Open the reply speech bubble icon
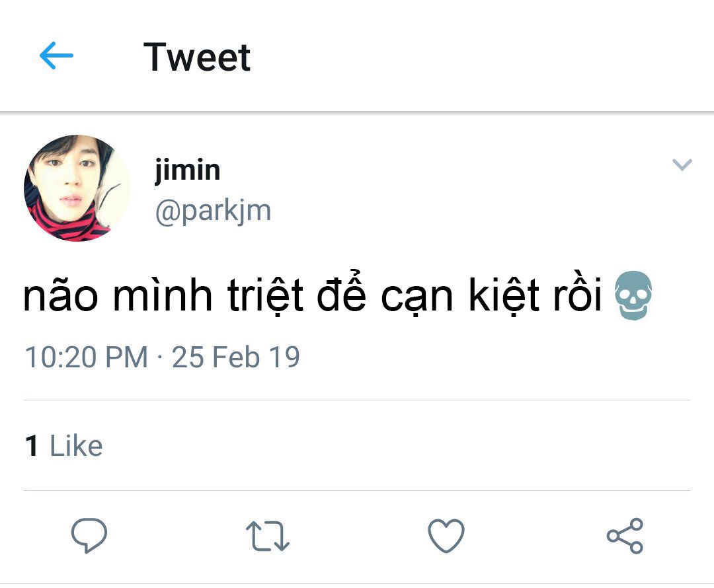 (89, 535)
